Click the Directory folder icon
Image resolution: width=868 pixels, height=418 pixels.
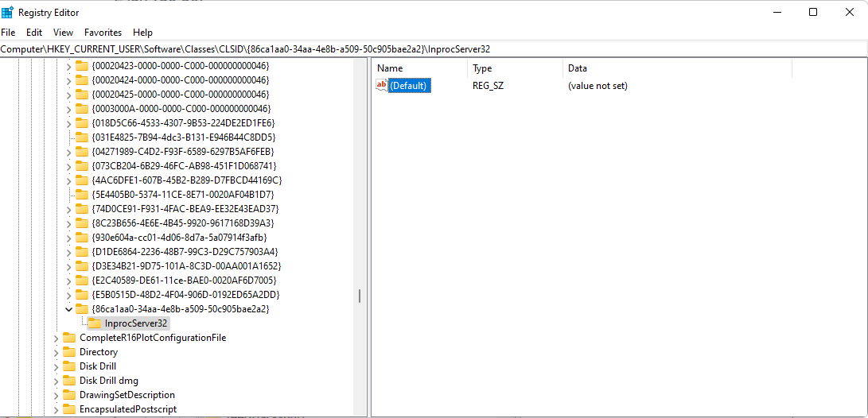point(69,352)
